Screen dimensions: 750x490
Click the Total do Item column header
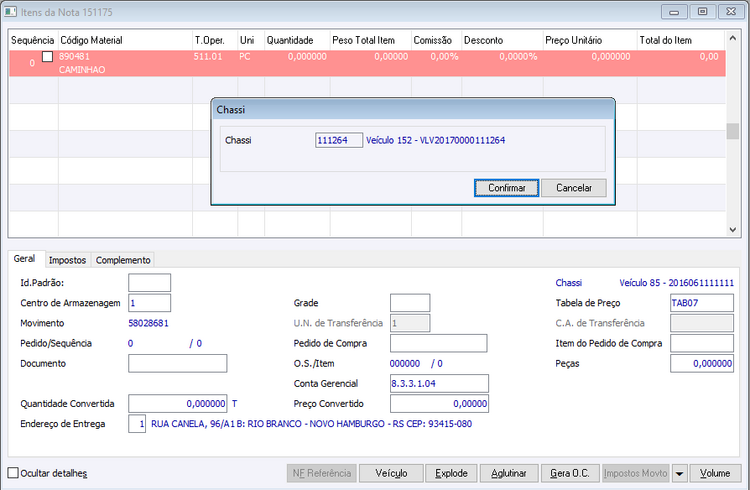[x=681, y=40]
